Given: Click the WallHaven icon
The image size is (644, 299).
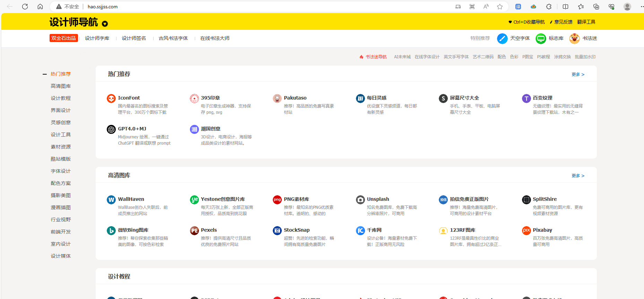Looking at the screenshot, I should (x=111, y=200).
